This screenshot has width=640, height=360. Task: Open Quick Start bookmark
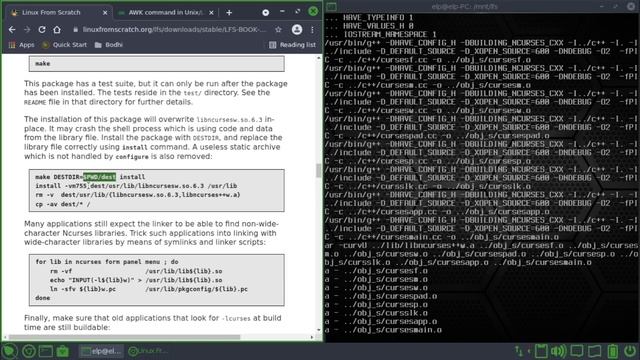point(64,45)
